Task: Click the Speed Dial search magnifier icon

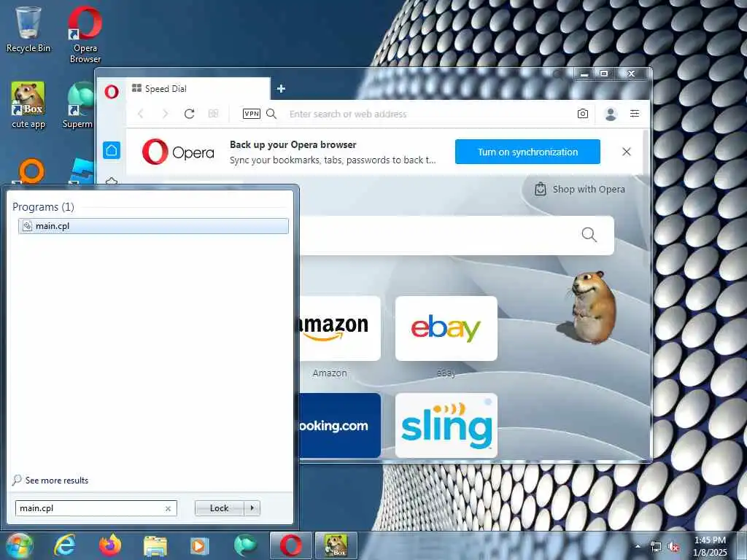Action: tap(589, 235)
